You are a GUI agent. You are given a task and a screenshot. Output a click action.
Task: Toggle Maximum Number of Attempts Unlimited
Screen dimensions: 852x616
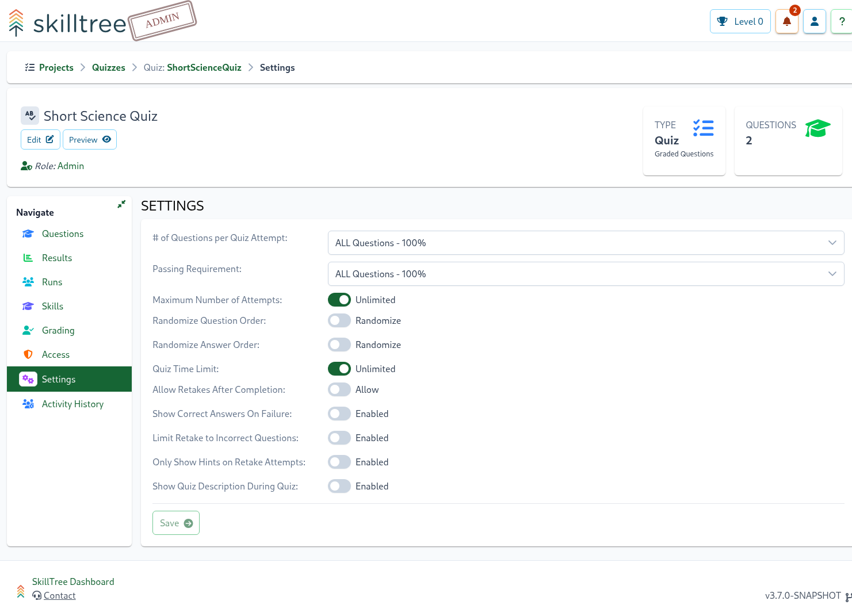[339, 300]
